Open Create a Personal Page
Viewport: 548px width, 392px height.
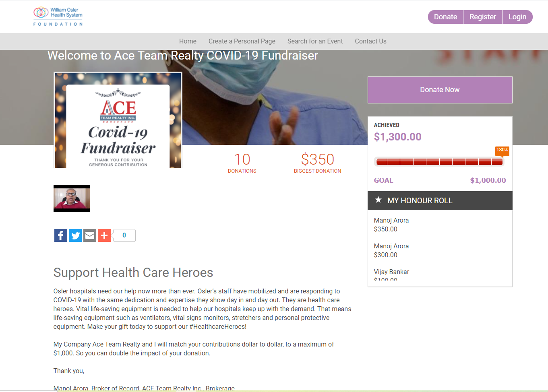pyautogui.click(x=242, y=41)
